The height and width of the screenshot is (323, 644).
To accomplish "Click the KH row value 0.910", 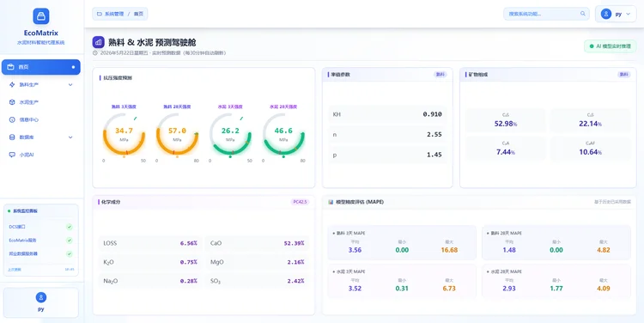I will tap(432, 114).
